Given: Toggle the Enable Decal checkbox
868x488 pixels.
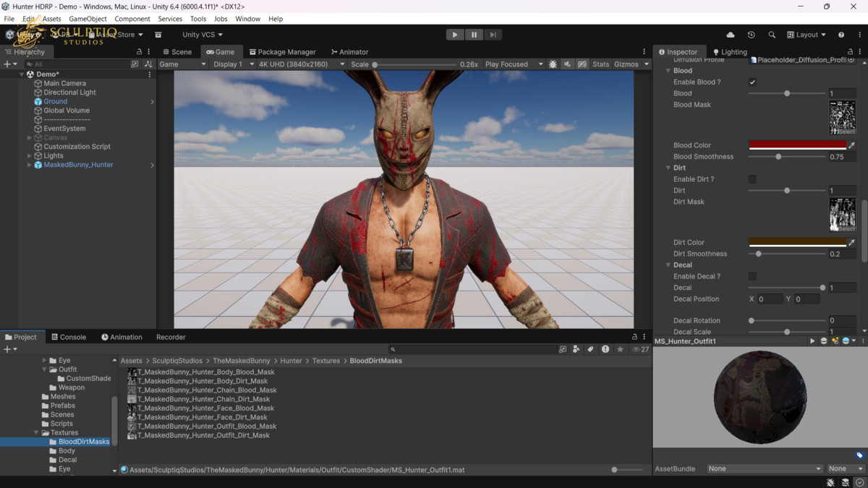Looking at the screenshot, I should coord(752,276).
